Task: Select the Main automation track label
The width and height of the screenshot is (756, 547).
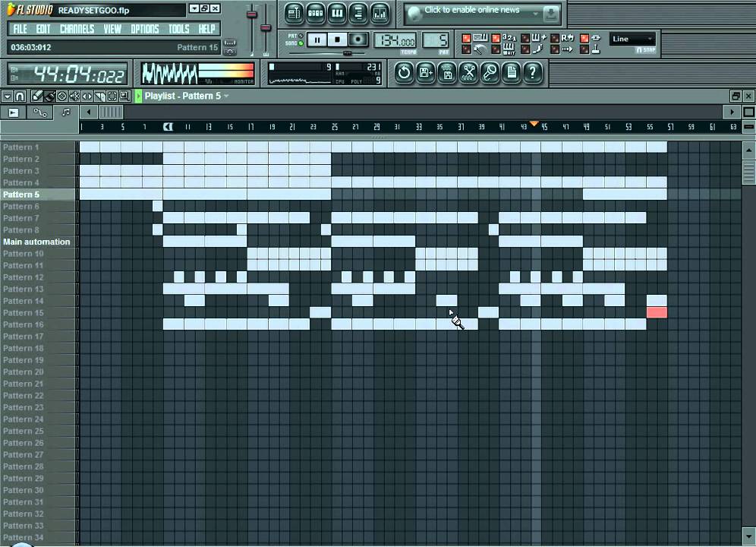Action: pos(36,242)
